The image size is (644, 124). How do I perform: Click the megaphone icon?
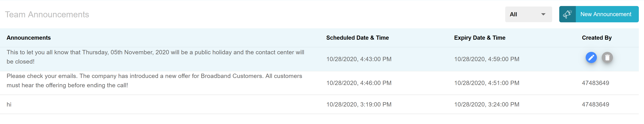click(567, 14)
